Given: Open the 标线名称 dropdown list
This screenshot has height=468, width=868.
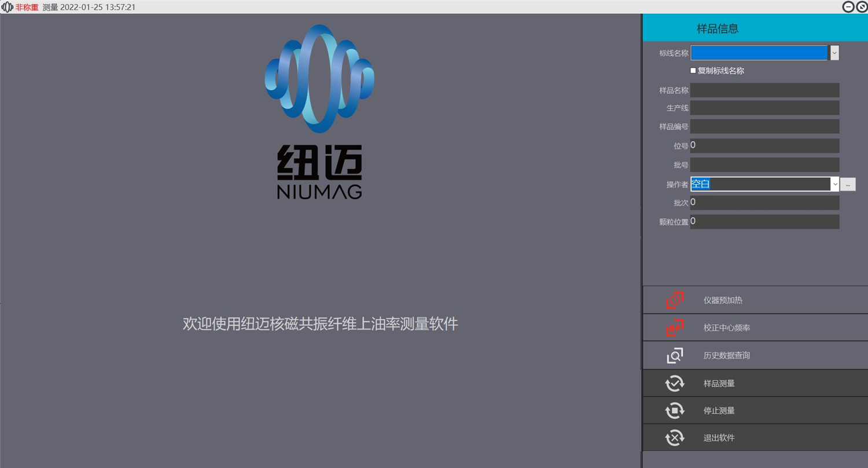Looking at the screenshot, I should coord(834,53).
